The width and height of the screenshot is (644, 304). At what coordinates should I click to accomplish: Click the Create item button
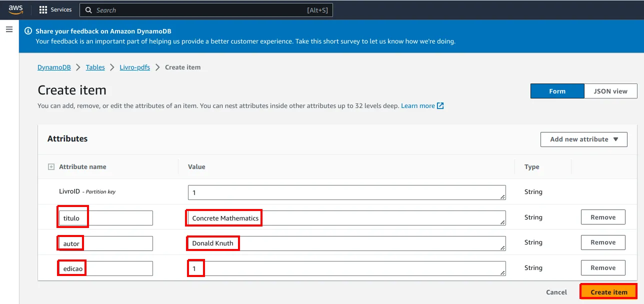609,292
